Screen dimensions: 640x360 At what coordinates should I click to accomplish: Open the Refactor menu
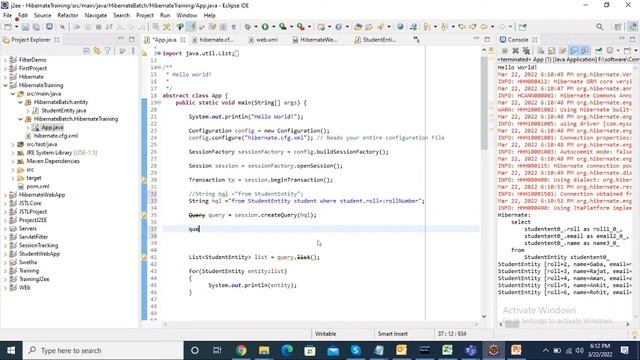pos(68,16)
